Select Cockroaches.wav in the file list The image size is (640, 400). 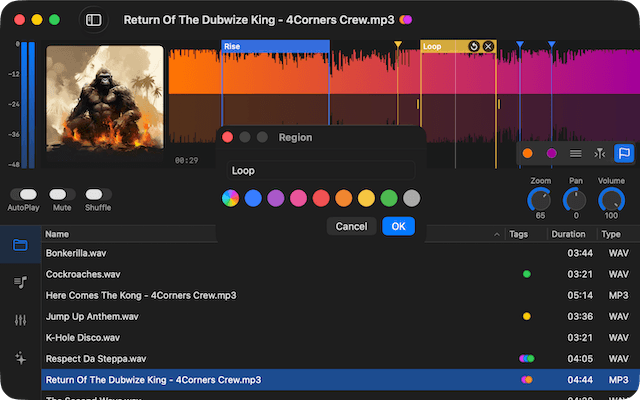(83, 274)
